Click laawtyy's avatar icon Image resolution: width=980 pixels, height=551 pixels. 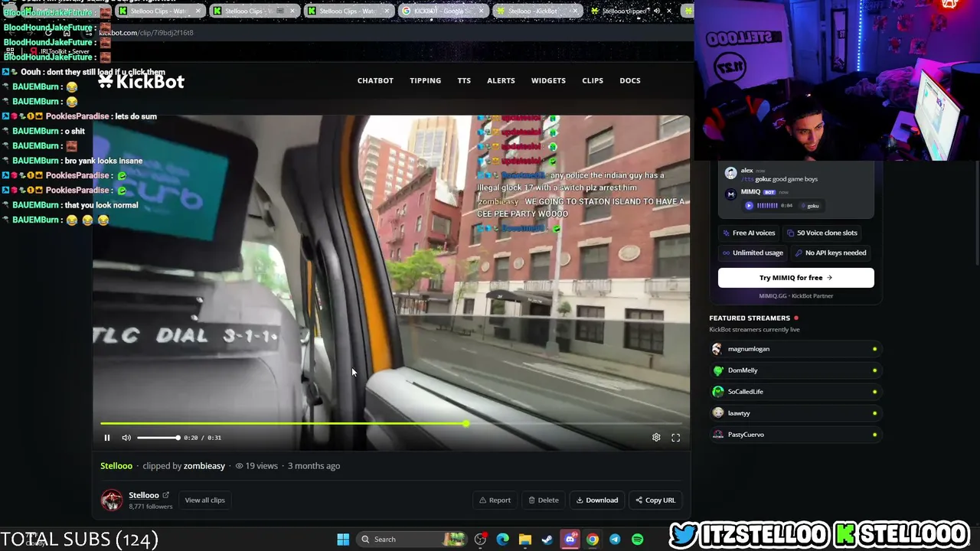717,413
